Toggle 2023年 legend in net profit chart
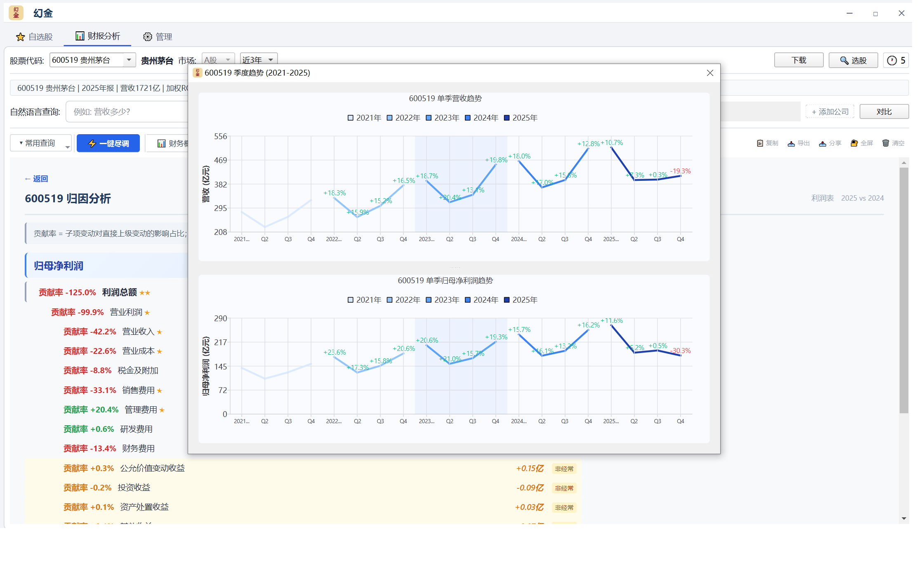The width and height of the screenshot is (924, 578). point(442,300)
